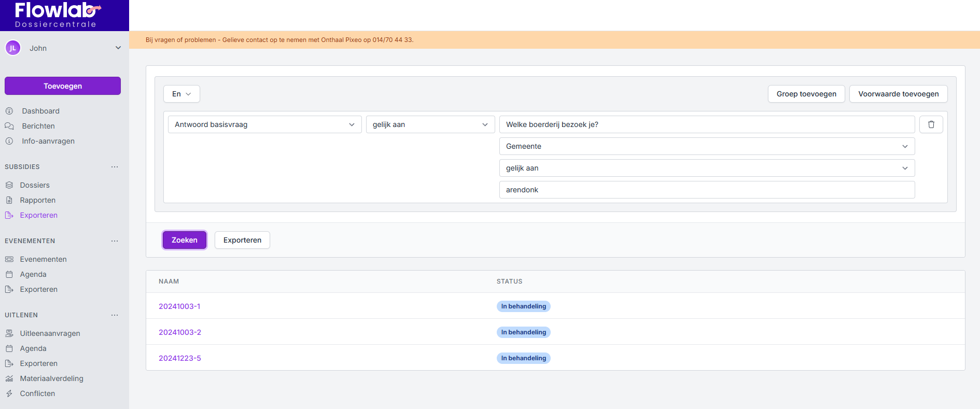Open the Subsidies section options menu

point(115,167)
